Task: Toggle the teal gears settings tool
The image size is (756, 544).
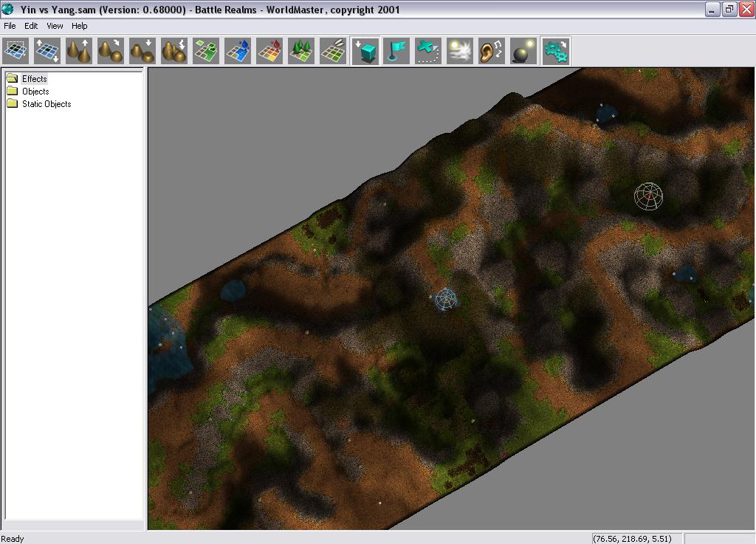Action: coord(555,51)
